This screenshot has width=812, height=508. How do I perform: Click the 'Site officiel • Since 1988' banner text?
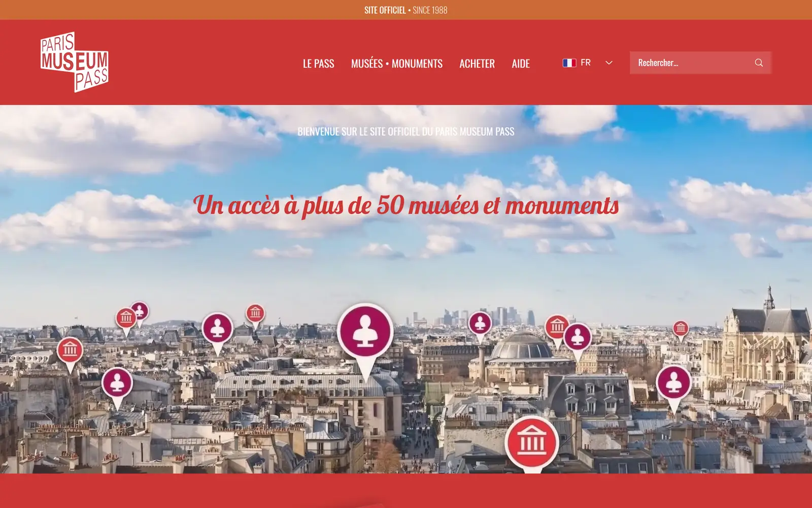tap(406, 10)
